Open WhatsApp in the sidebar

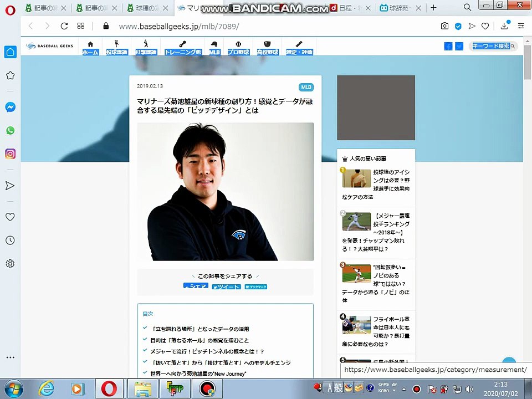[10, 130]
